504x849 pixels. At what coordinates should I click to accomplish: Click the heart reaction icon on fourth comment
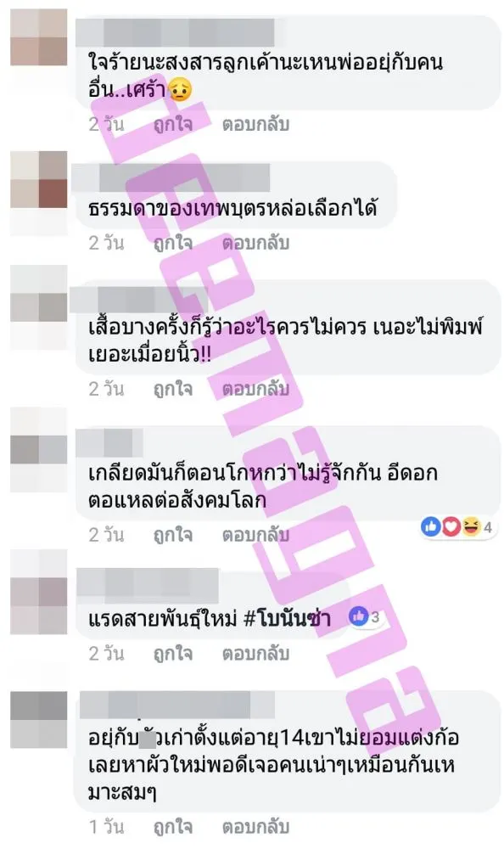[x=451, y=526]
